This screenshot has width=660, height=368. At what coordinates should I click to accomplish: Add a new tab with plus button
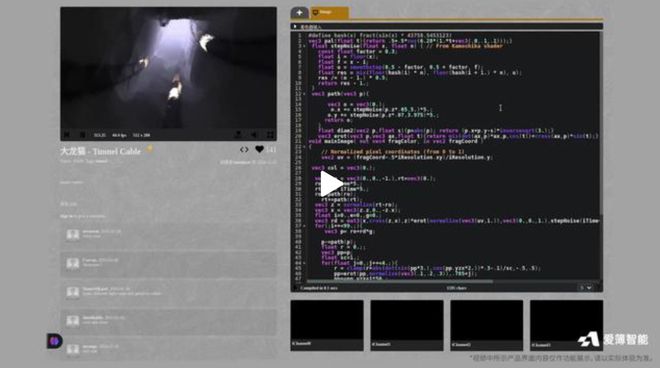pos(299,13)
